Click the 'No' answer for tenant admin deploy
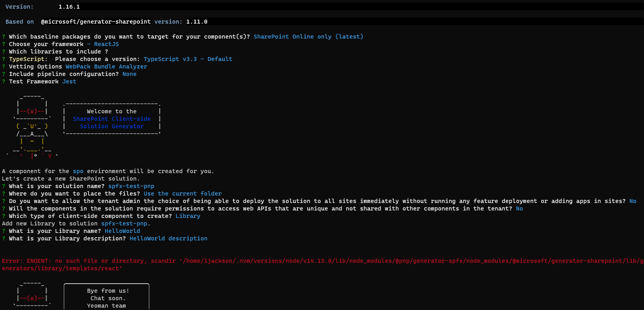The width and height of the screenshot is (644, 310). [633, 201]
